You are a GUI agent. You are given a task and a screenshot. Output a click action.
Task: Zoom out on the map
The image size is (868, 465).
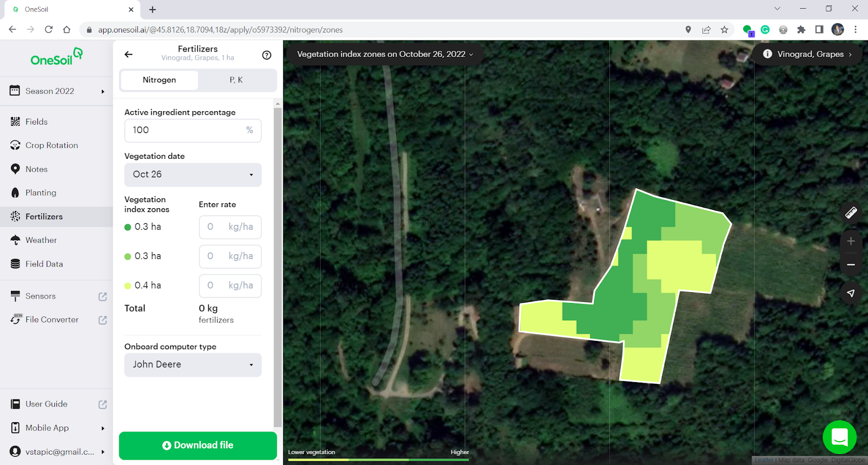851,264
